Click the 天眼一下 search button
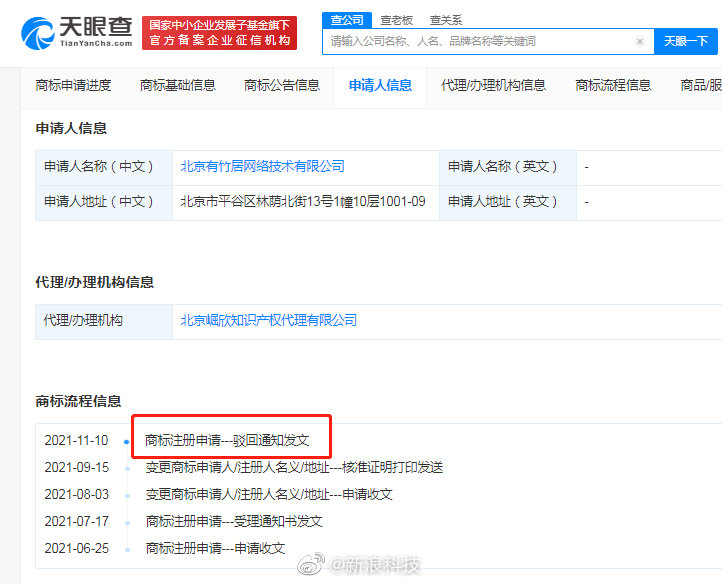This screenshot has width=722, height=584. [x=686, y=41]
